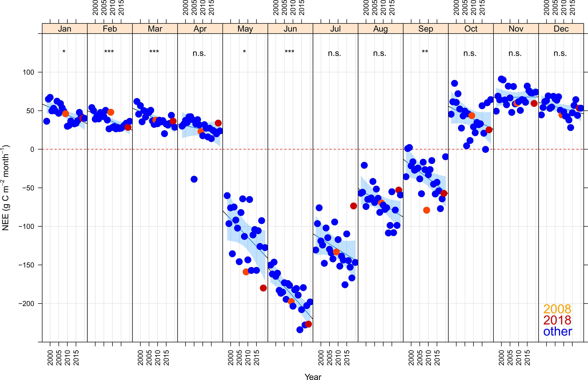Click the red 2018 point in the Jul panel
Image resolution: width=588 pixels, height=380 pixels.
tap(354, 206)
